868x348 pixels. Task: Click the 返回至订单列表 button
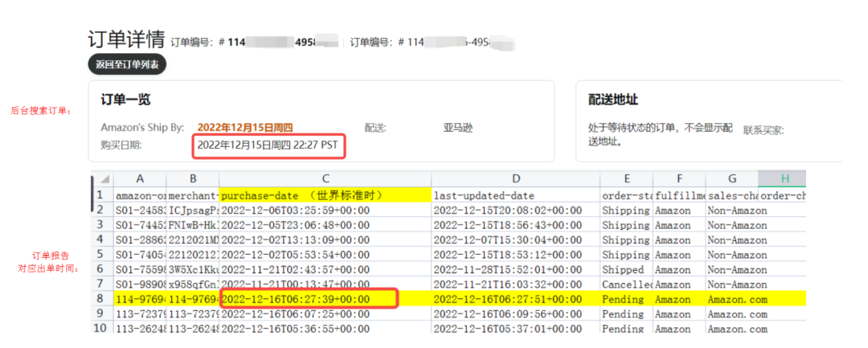[127, 64]
